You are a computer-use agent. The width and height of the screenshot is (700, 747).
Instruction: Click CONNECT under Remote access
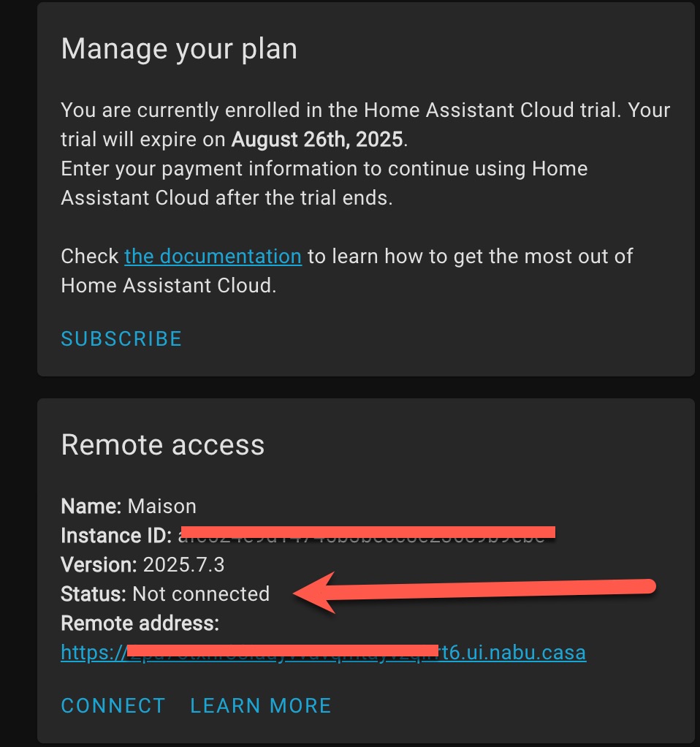coord(113,705)
